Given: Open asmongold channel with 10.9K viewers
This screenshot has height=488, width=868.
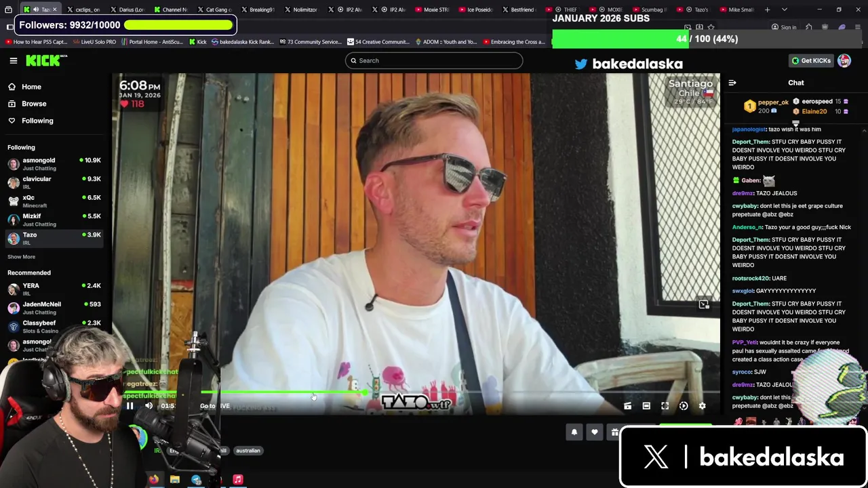Looking at the screenshot, I should pos(54,164).
